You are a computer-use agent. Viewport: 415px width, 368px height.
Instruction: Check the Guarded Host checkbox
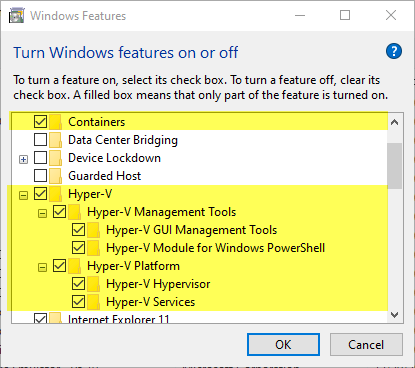click(x=40, y=176)
